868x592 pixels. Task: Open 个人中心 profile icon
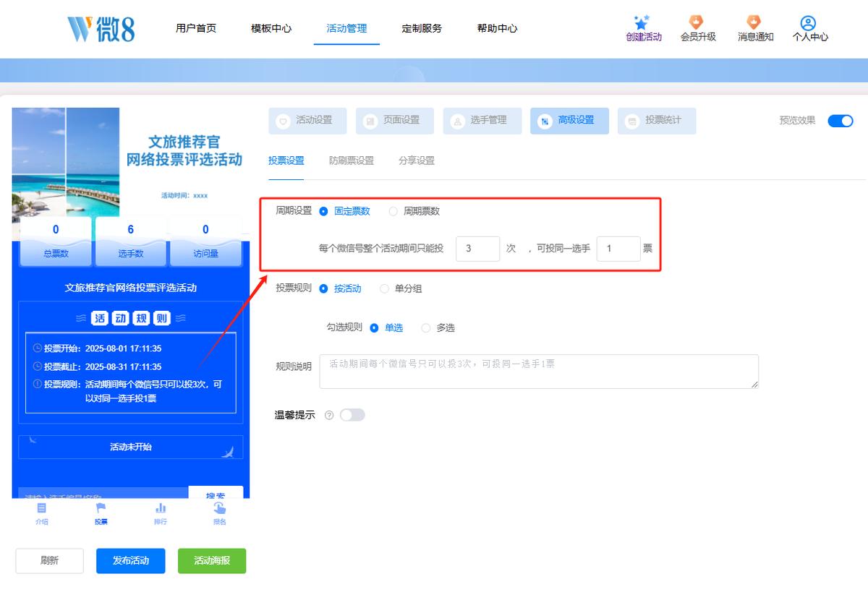point(809,23)
